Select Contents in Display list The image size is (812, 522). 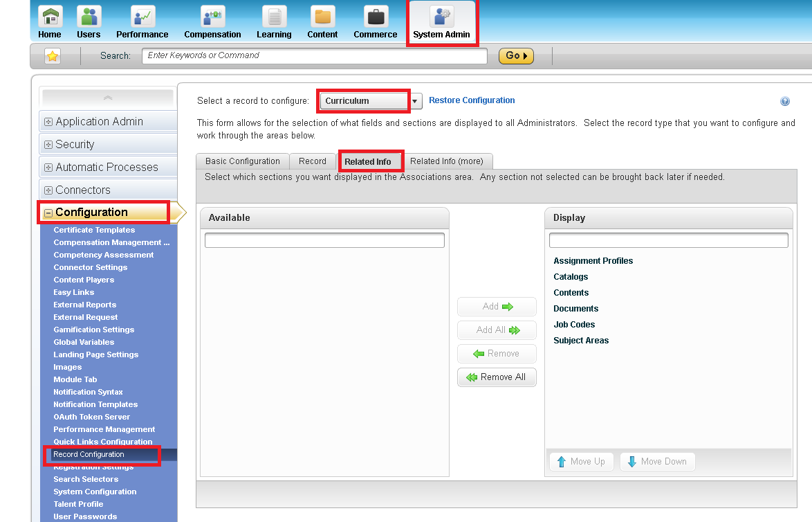pyautogui.click(x=571, y=293)
